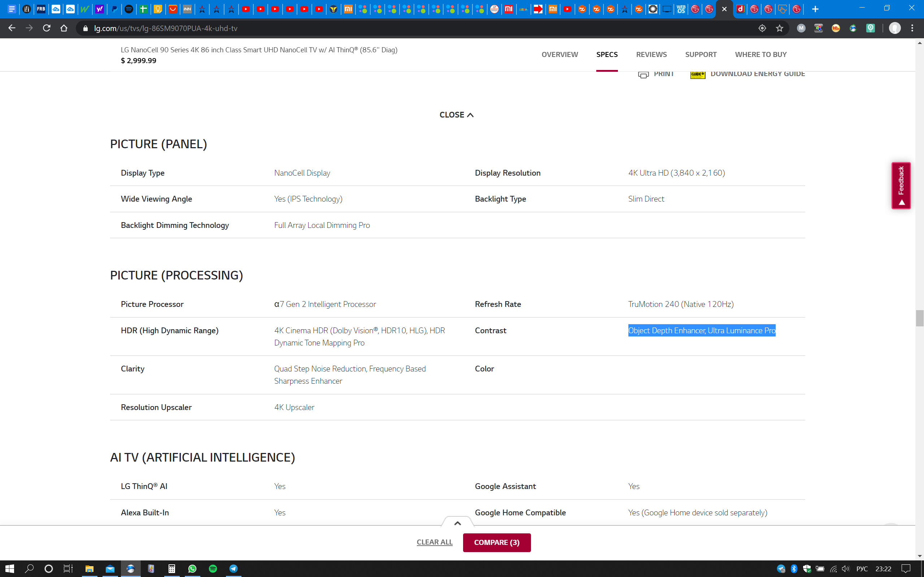Click the browser back arrow
924x577 pixels.
(x=12, y=28)
